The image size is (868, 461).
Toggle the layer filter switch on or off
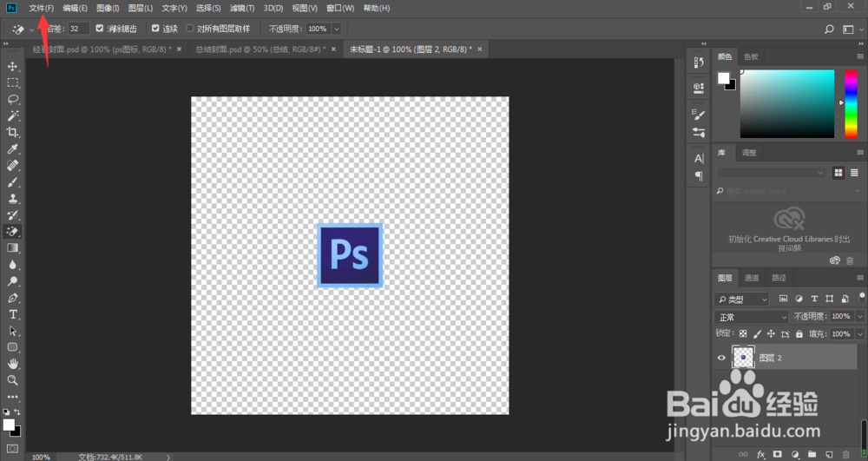tap(862, 298)
